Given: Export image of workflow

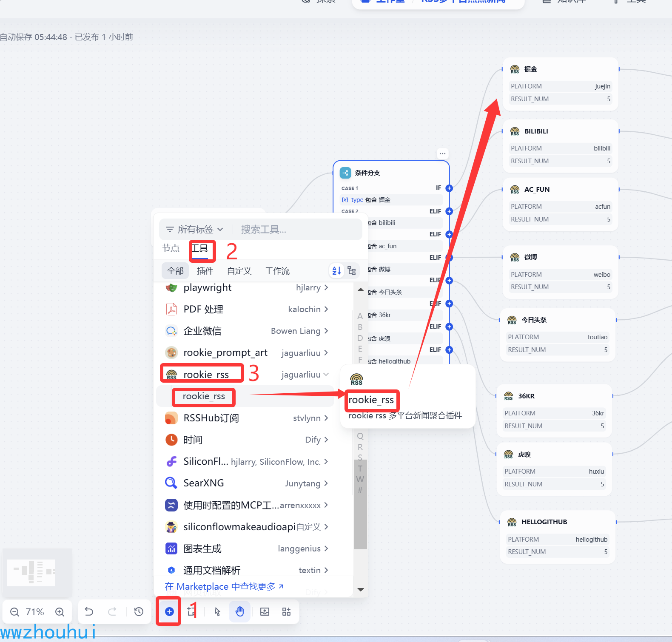Looking at the screenshot, I should coord(265,611).
